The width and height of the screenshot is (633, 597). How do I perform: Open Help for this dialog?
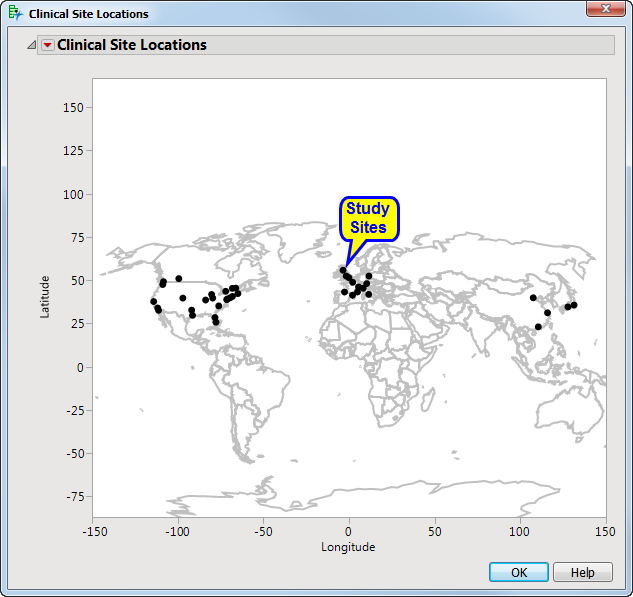click(x=582, y=572)
